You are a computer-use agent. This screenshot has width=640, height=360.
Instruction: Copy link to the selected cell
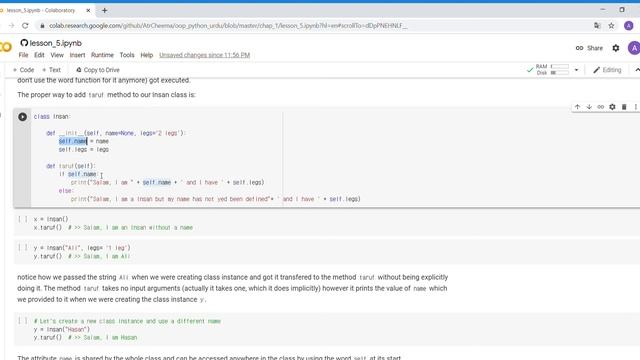coord(600,107)
